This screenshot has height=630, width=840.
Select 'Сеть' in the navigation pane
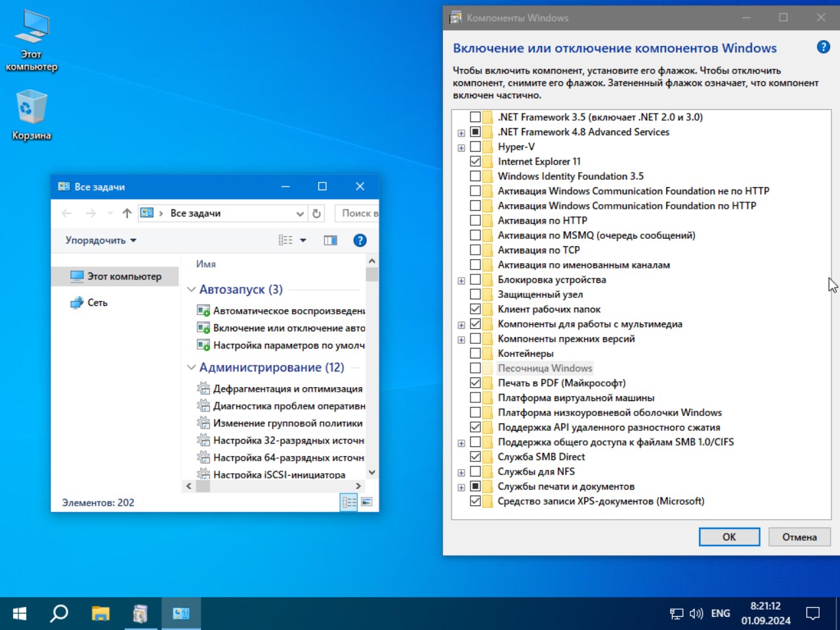97,303
